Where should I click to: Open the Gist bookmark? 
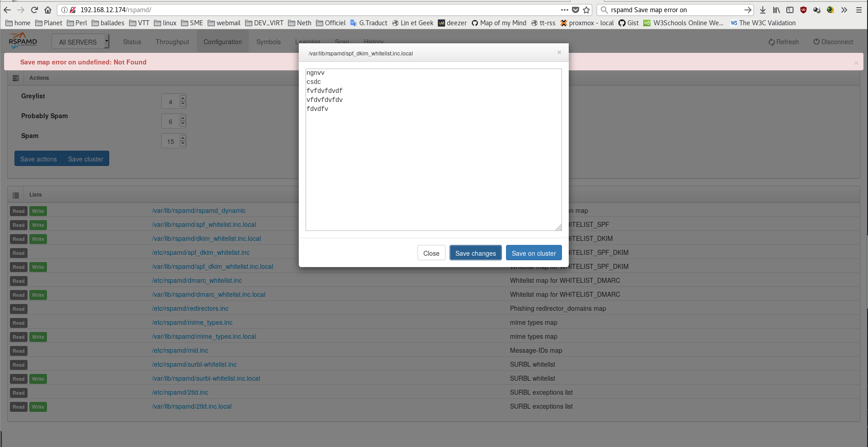click(628, 23)
